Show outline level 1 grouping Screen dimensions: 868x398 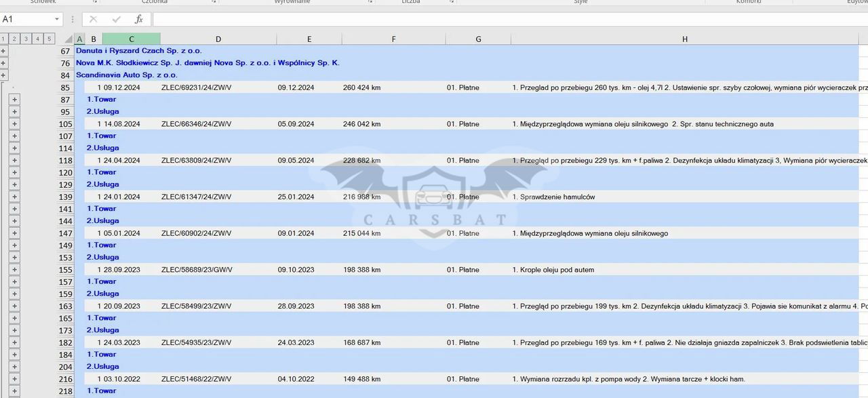tap(4, 39)
